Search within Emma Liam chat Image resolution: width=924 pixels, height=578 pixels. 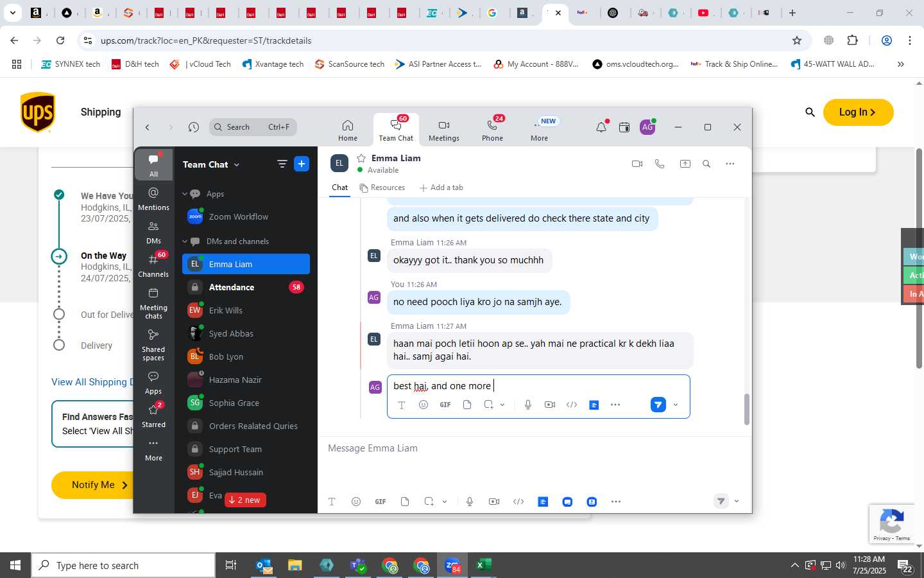point(706,164)
